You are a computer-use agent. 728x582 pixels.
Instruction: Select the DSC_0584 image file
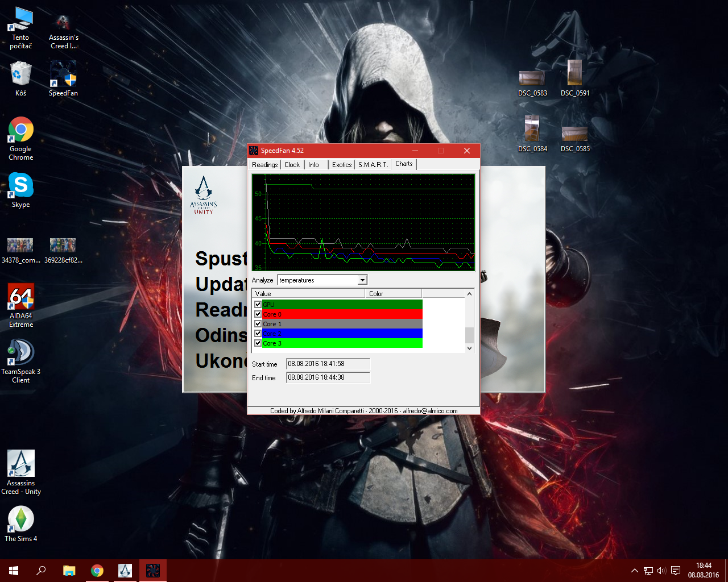[x=532, y=134]
